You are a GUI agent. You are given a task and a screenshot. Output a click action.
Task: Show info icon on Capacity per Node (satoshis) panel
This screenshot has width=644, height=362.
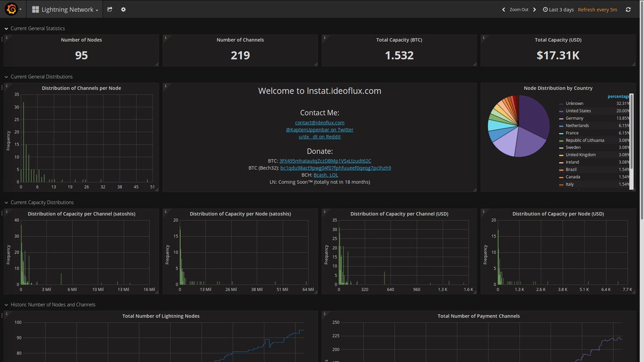[165, 211]
